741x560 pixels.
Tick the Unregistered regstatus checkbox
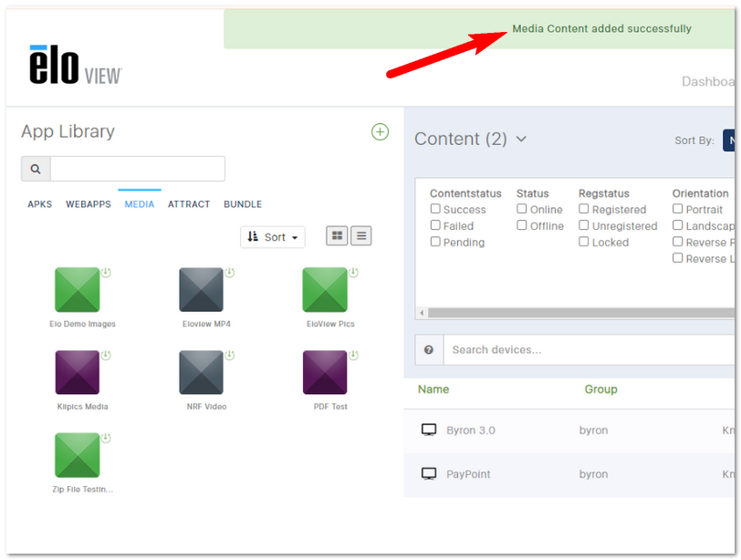[584, 225]
